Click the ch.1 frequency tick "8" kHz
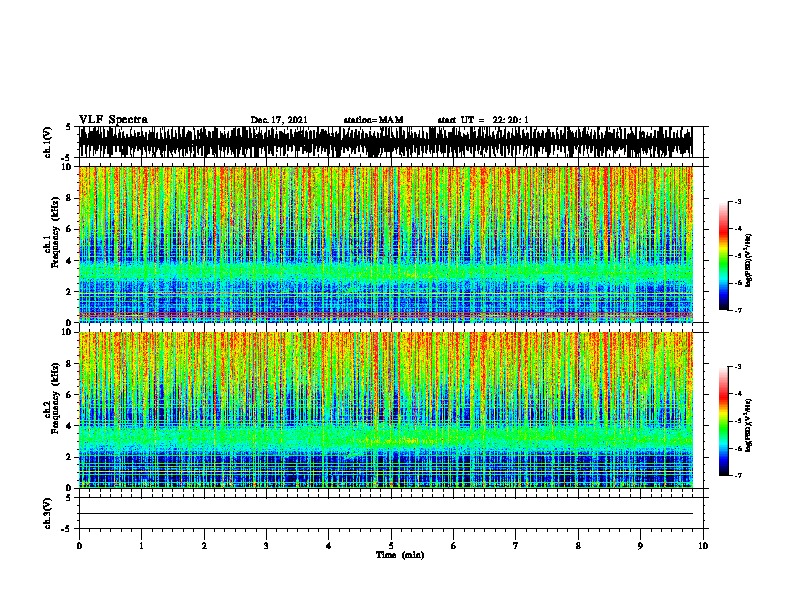 coord(69,198)
